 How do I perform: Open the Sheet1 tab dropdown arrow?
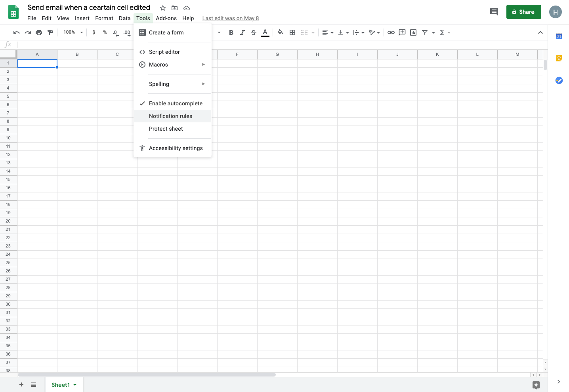[75, 385]
